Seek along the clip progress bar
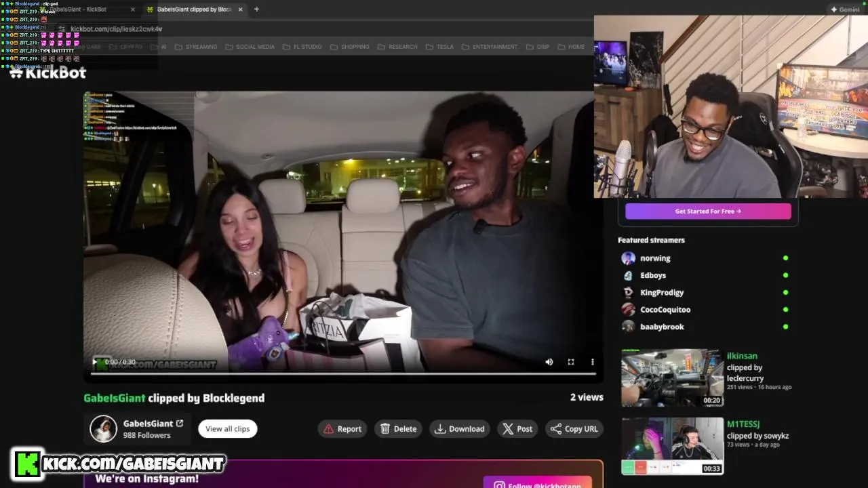Image resolution: width=868 pixels, height=488 pixels. tap(344, 373)
